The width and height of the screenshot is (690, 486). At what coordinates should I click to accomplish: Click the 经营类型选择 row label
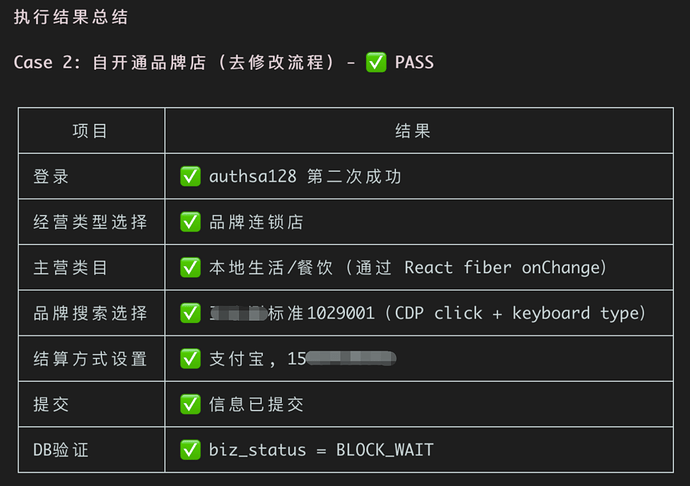pyautogui.click(x=90, y=222)
